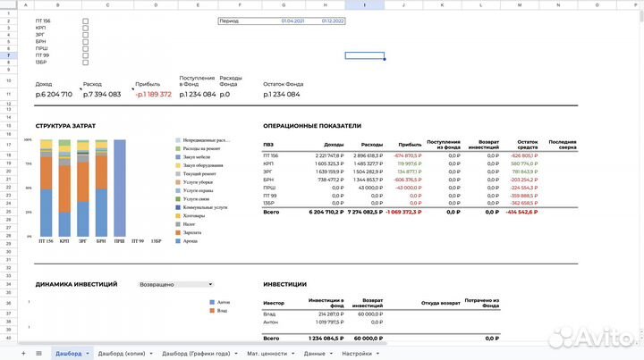Enable the КРП checkbox

pyautogui.click(x=85, y=27)
